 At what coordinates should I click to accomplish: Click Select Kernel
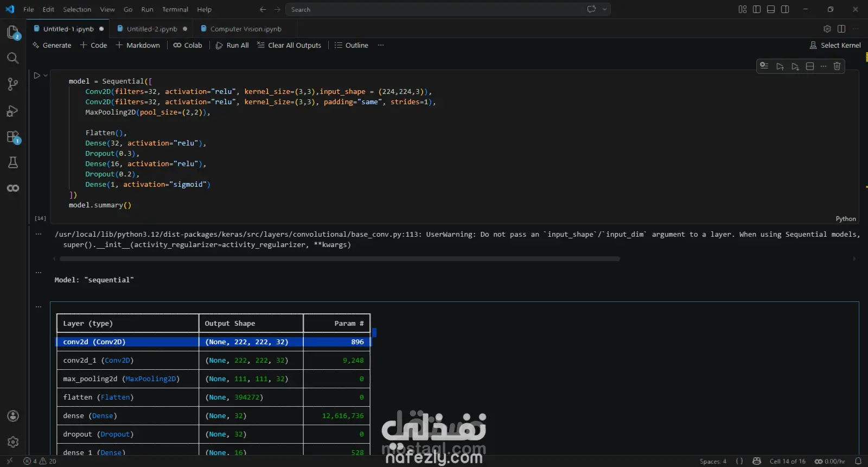coord(835,45)
